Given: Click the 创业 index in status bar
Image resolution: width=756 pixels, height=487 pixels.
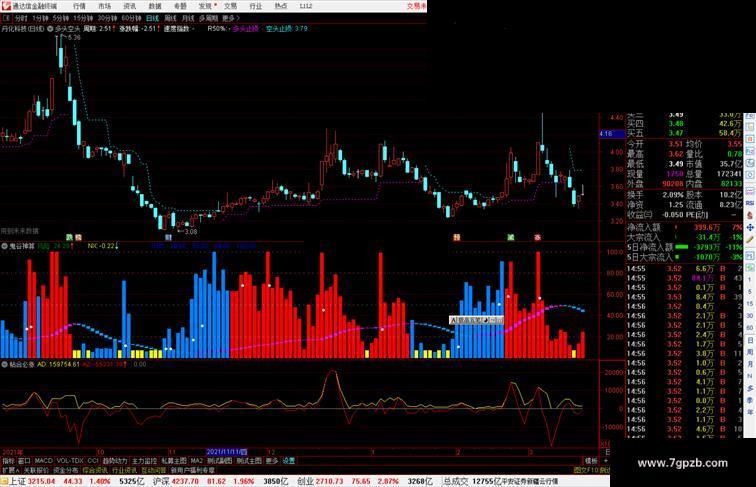Looking at the screenshot, I should tap(306, 481).
